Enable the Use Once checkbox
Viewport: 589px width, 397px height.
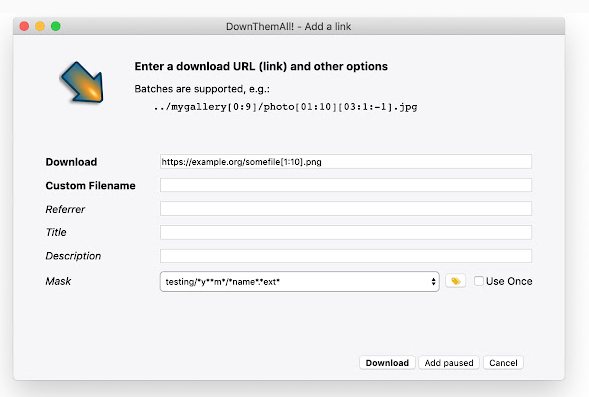point(479,281)
